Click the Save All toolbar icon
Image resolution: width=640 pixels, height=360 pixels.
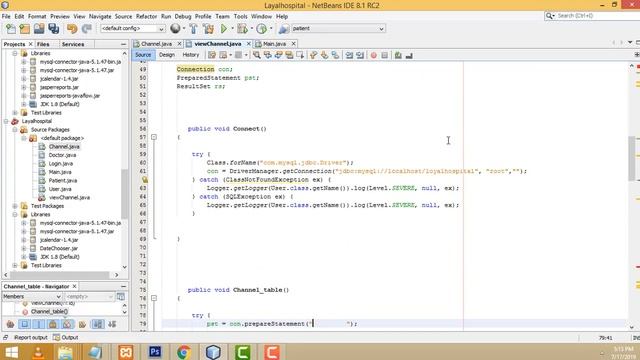pos(54,29)
